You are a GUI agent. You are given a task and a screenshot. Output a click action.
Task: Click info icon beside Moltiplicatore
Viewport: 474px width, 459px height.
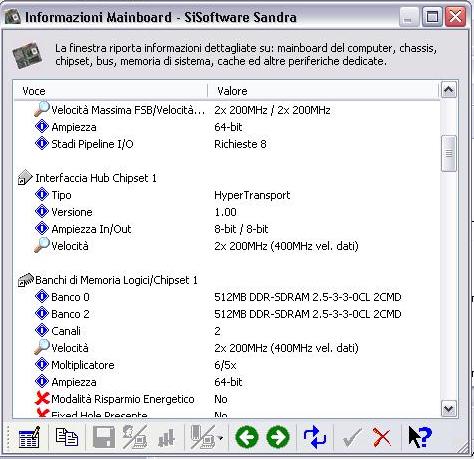[42, 364]
